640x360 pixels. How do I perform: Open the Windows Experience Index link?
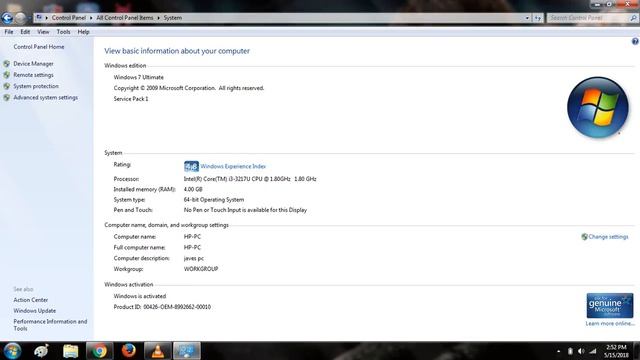coord(233,166)
